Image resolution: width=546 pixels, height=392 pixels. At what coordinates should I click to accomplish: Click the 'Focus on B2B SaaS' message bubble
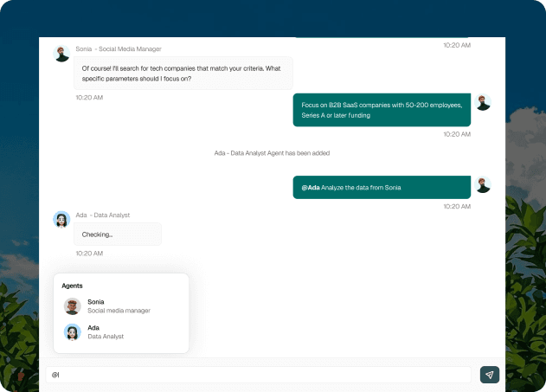coord(382,110)
